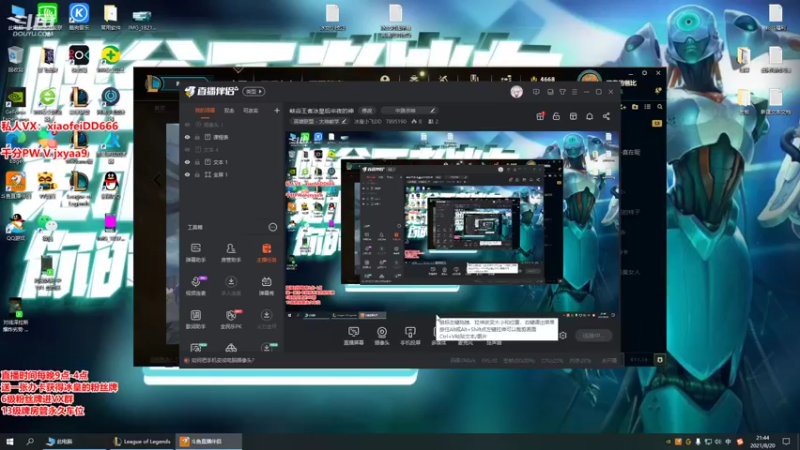Open League client settings gear
Image resolution: width=800 pixels, height=450 pixels.
(644, 73)
